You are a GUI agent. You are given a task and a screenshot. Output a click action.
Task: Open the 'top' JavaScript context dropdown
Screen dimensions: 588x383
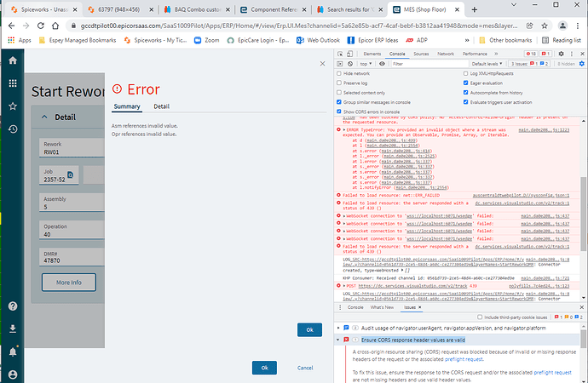[366, 64]
